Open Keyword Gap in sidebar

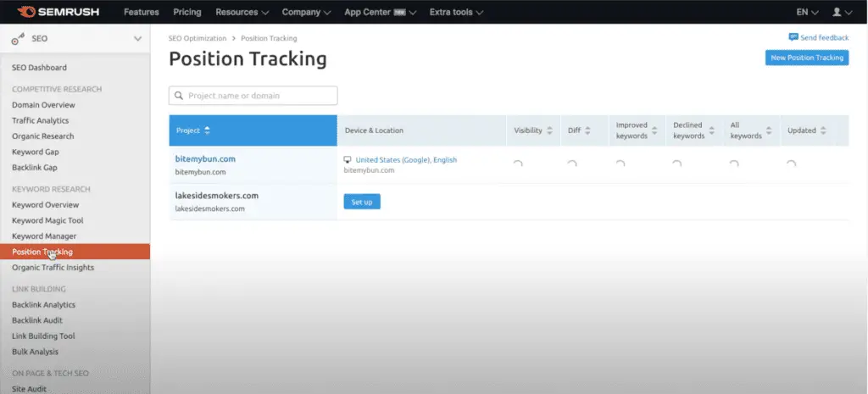[36, 152]
